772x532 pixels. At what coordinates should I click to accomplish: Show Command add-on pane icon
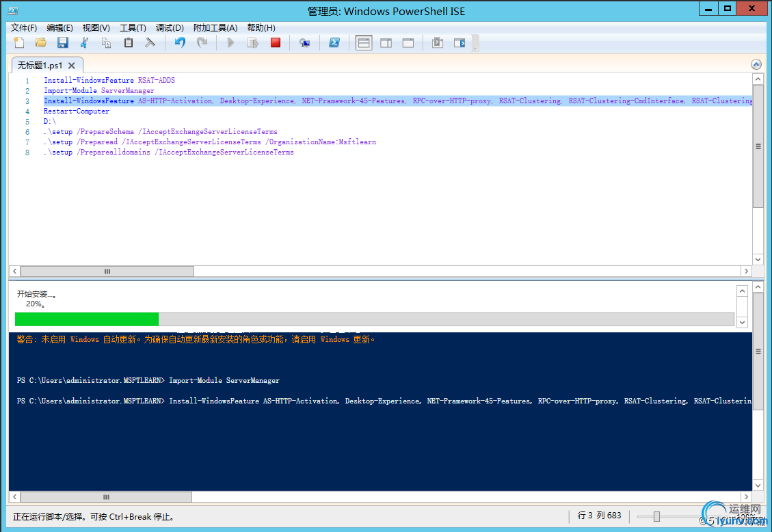point(460,43)
